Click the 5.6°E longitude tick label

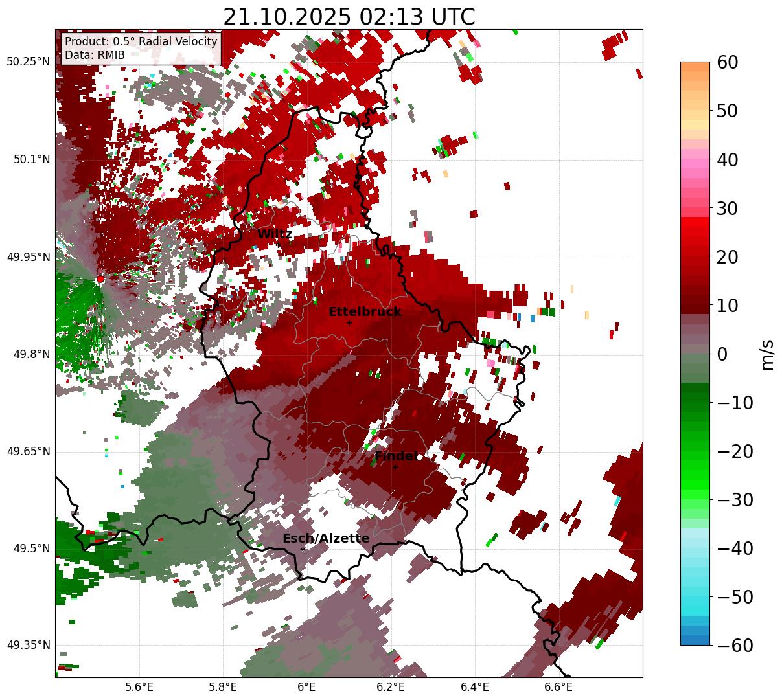click(139, 687)
